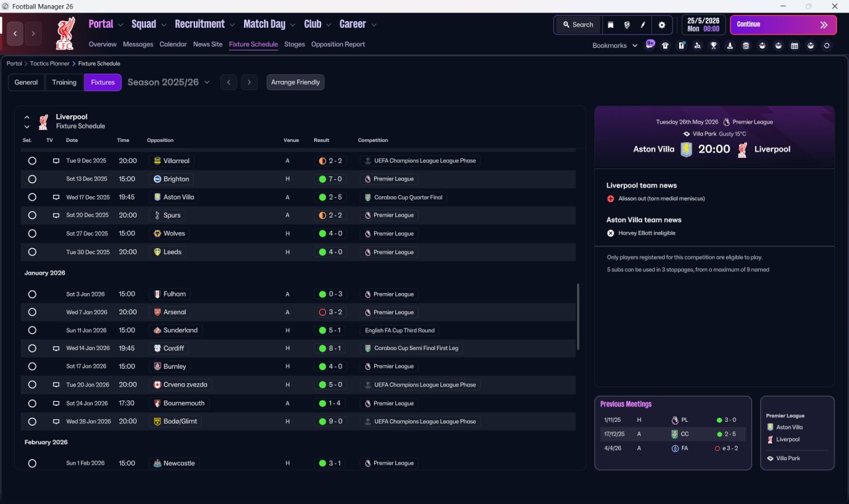The image size is (849, 504).
Task: Click the training cone icon in the bookmarks bar
Action: (x=730, y=46)
